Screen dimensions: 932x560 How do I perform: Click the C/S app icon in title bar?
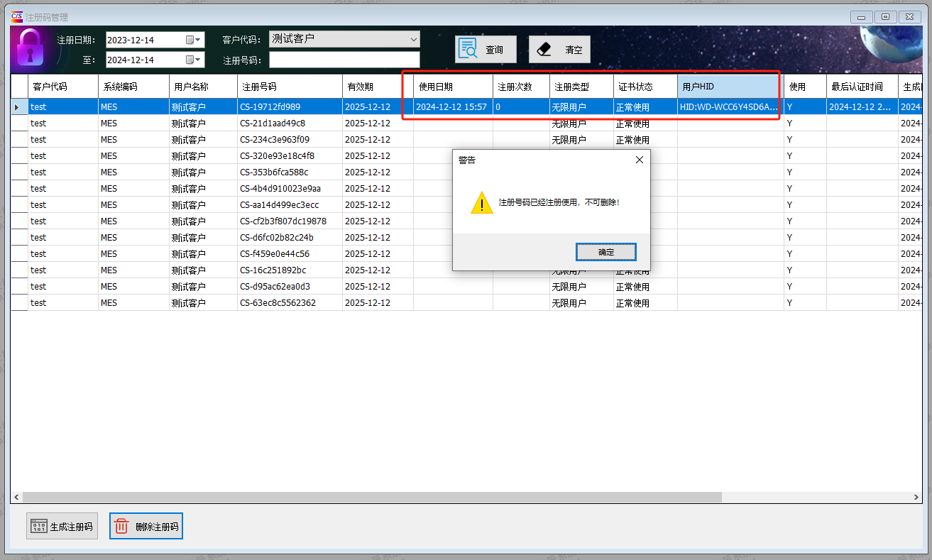click(16, 16)
